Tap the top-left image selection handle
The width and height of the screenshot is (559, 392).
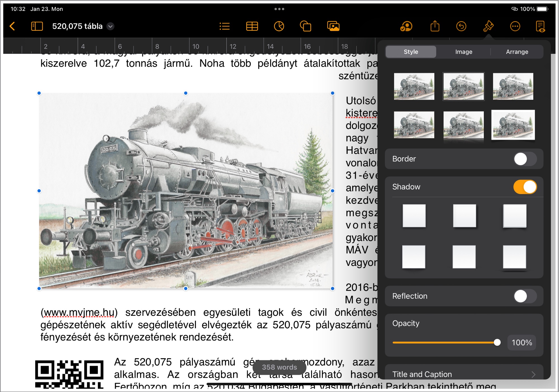click(39, 93)
